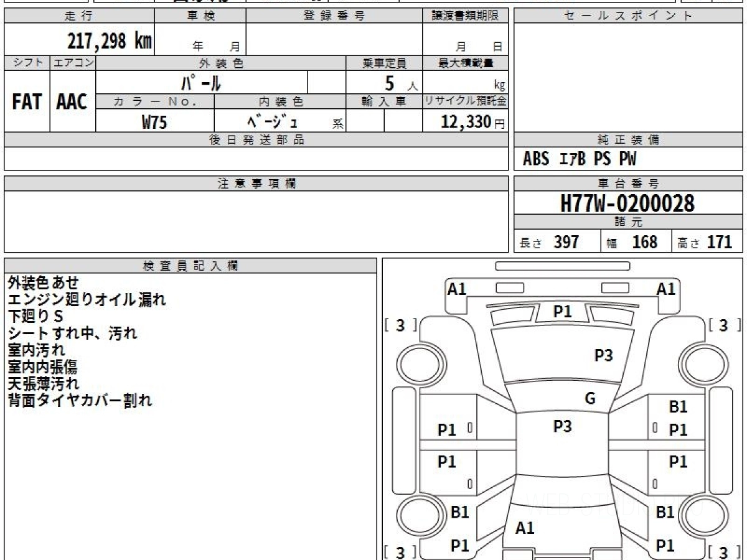Click the エアコン label
747x560 pixels.
(x=72, y=63)
